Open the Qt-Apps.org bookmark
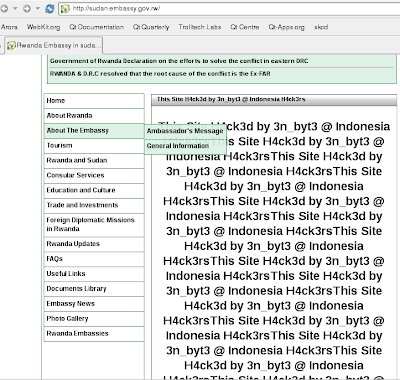 [286, 27]
